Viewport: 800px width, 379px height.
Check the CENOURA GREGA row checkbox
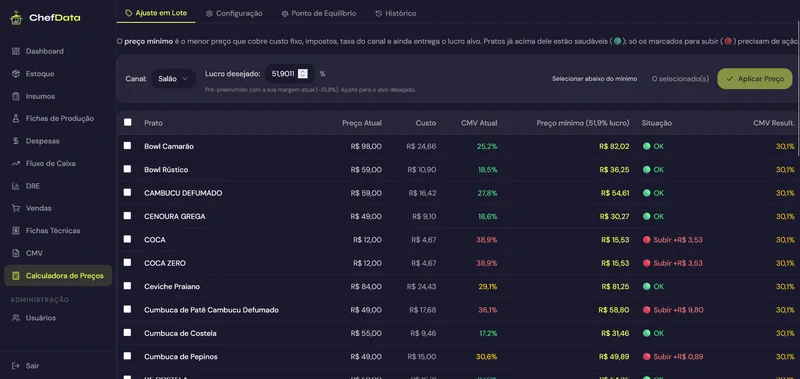[x=128, y=216]
